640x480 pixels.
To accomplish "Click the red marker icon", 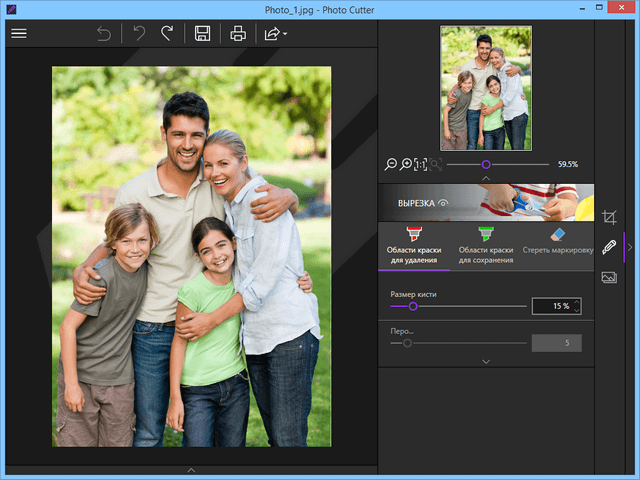I will (414, 234).
